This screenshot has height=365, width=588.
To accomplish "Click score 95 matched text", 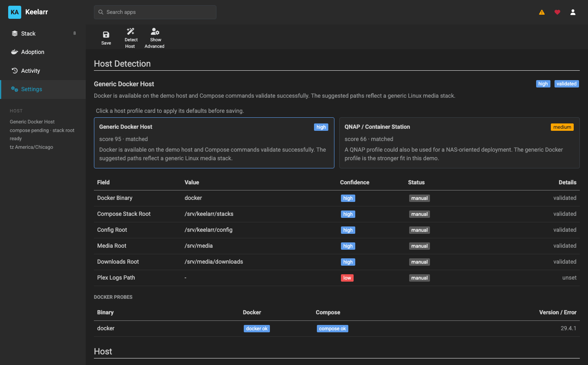I will (x=123, y=139).
